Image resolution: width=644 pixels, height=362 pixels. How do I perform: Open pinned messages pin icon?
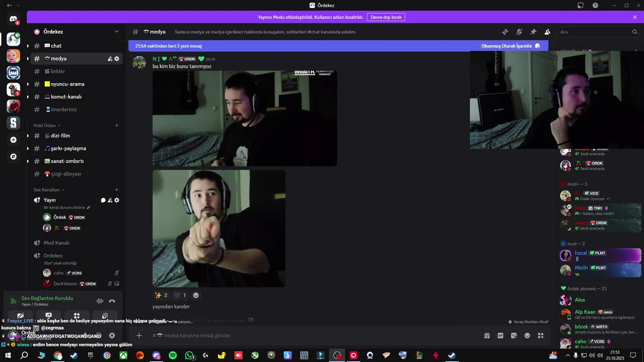click(x=533, y=32)
